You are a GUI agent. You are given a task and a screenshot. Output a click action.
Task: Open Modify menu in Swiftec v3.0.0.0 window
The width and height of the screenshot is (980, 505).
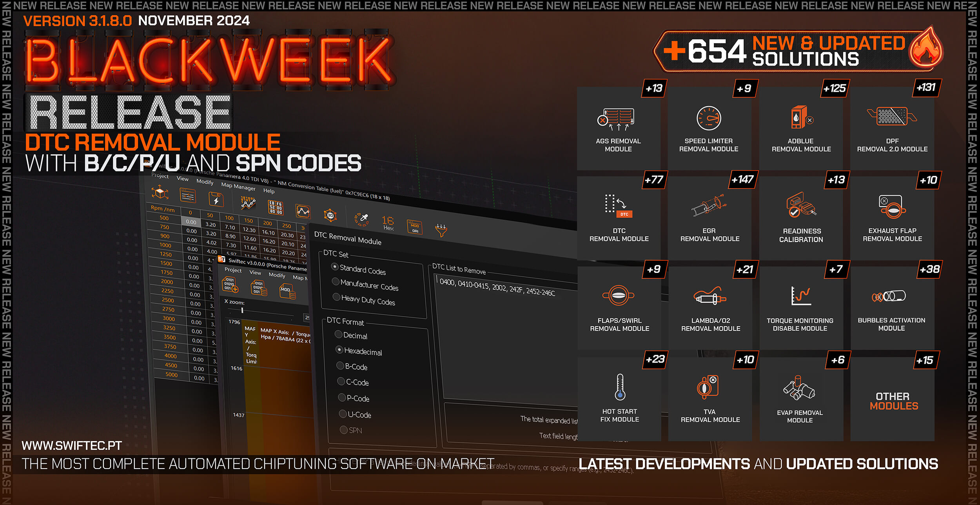click(277, 275)
